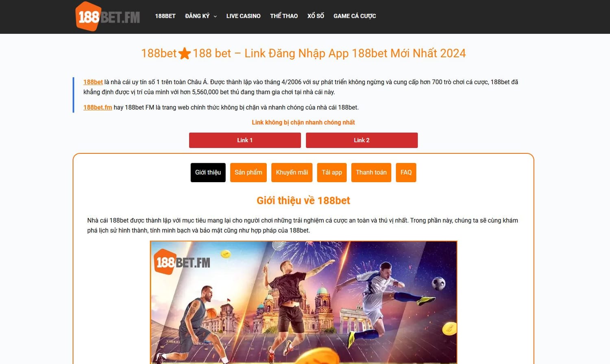Go to LIVE CASINO page
Screen dimensions: 610x364
click(x=243, y=16)
